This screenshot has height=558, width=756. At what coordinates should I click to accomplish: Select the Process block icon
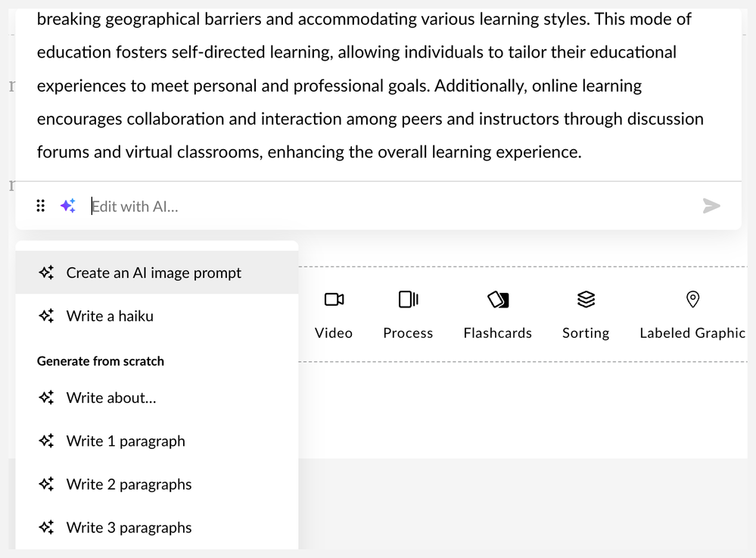coord(408,300)
